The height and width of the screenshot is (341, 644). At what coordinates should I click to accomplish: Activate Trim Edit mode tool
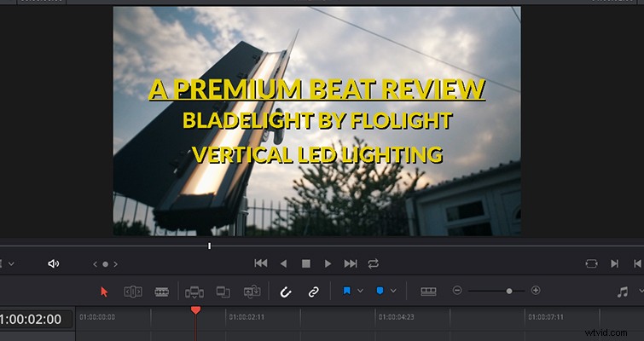133,292
